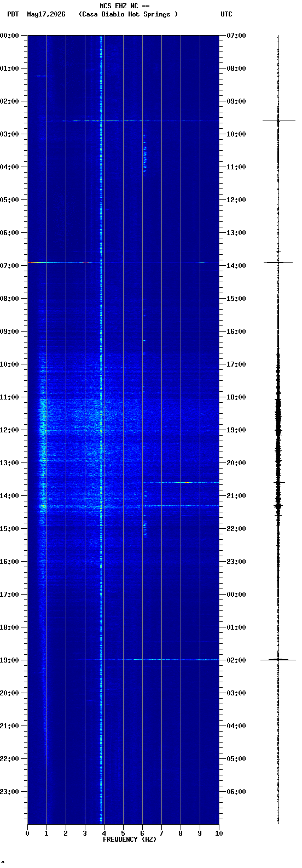Click the 21:00 label on the PDT axis

click(9, 726)
